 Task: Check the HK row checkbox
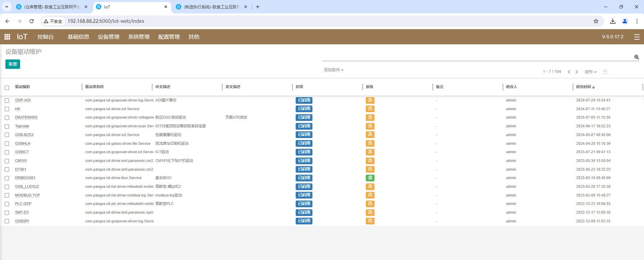[7, 109]
